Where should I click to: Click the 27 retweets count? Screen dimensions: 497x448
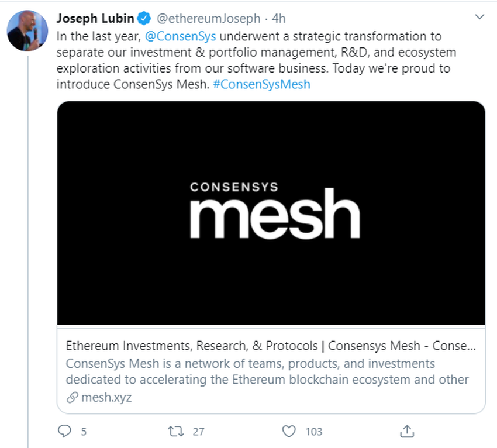(198, 432)
